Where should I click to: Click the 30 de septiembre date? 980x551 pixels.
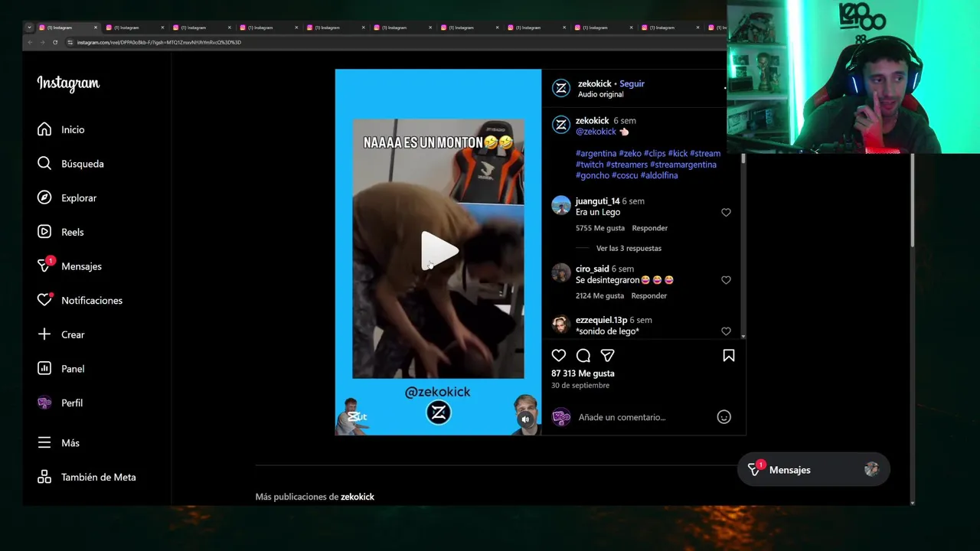[580, 386]
